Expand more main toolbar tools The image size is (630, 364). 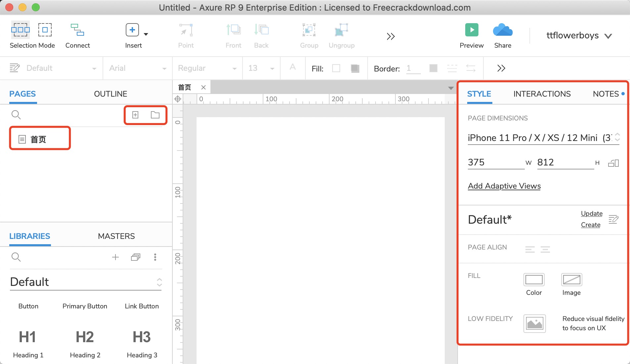pyautogui.click(x=391, y=36)
